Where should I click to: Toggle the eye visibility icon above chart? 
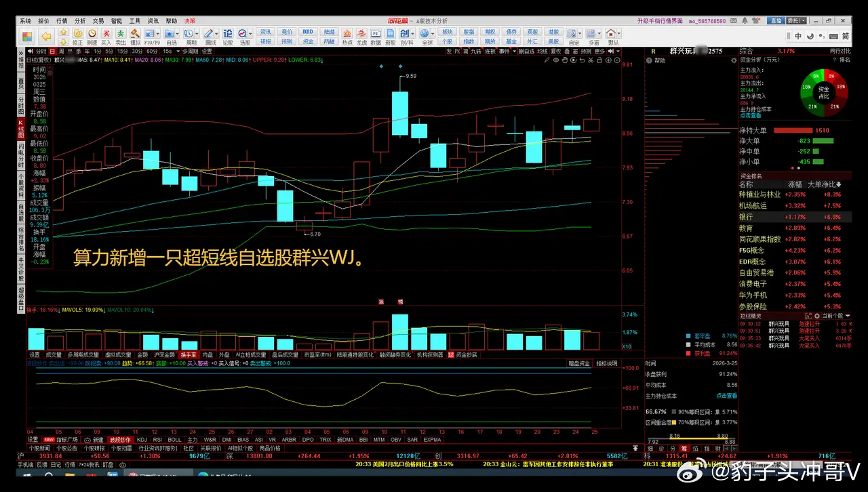click(555, 60)
